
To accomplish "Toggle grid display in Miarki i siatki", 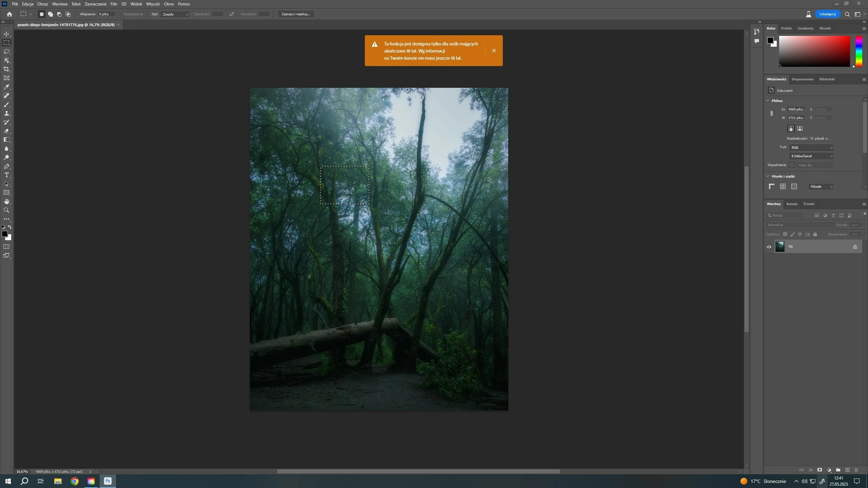I will (x=783, y=187).
